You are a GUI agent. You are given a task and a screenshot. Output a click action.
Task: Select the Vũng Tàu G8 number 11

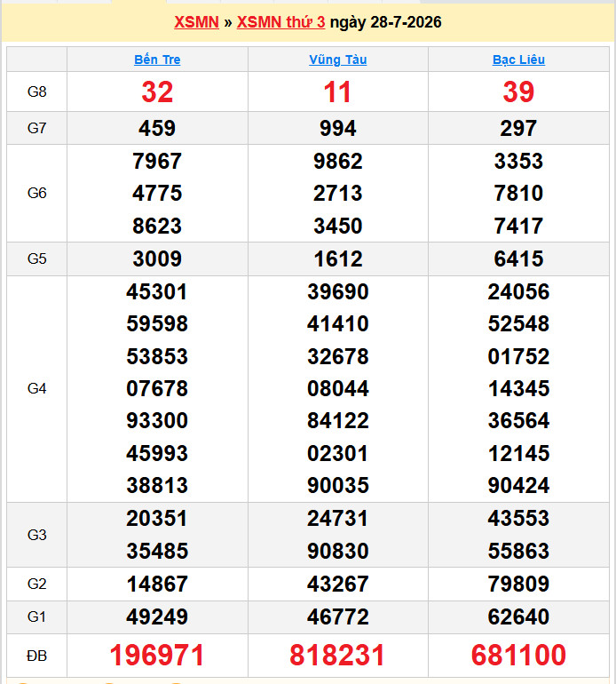pyautogui.click(x=337, y=92)
